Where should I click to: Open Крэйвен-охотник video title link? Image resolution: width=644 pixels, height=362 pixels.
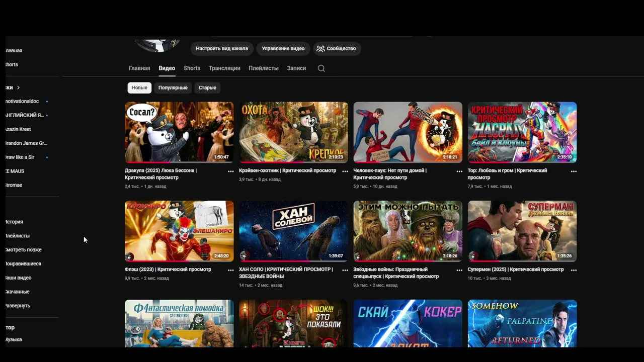point(287,170)
